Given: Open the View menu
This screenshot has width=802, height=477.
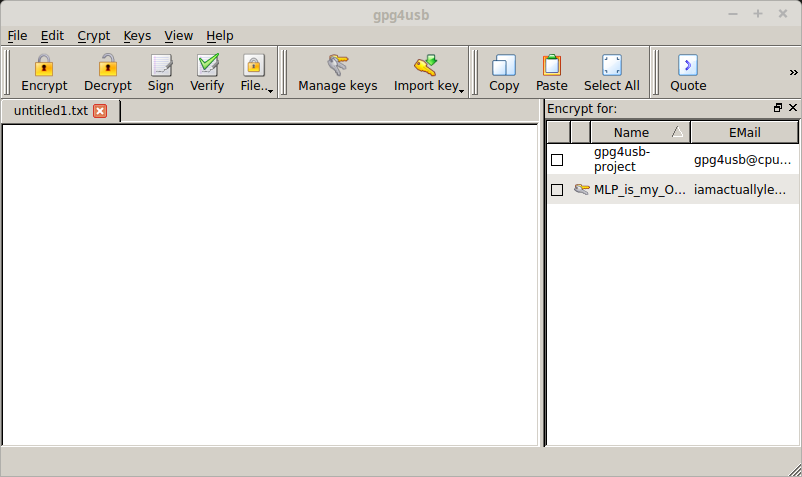Looking at the screenshot, I should [x=179, y=36].
